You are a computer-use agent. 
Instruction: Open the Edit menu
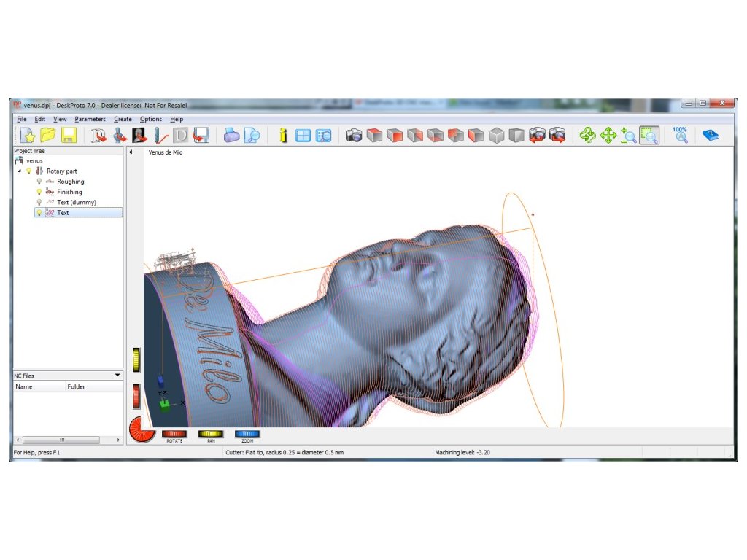tap(40, 119)
